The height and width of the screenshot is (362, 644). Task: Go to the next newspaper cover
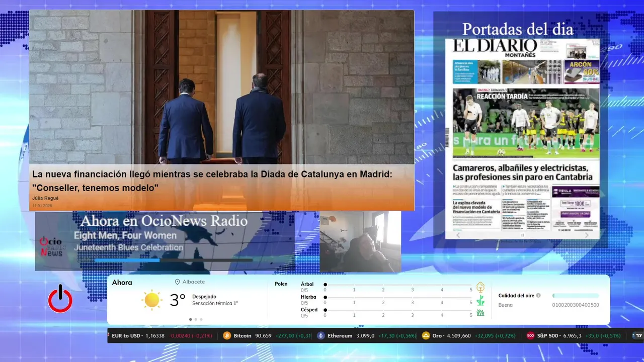[x=587, y=235]
